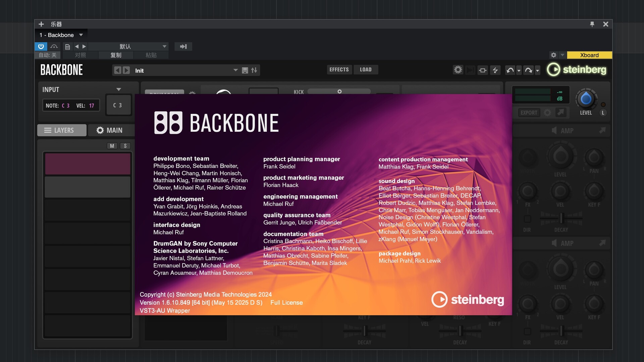Click the PAN knob in upper AMP section
The width and height of the screenshot is (644, 362).
[x=594, y=157]
